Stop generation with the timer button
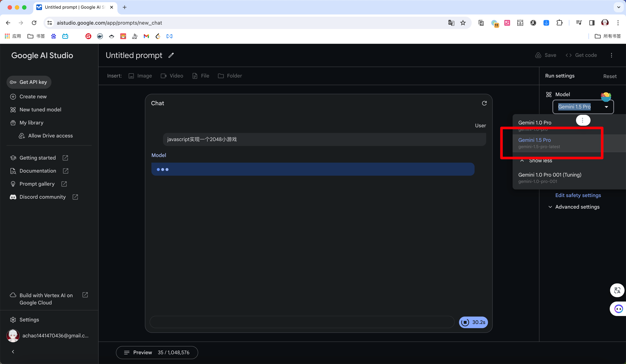The width and height of the screenshot is (626, 364). click(x=473, y=322)
